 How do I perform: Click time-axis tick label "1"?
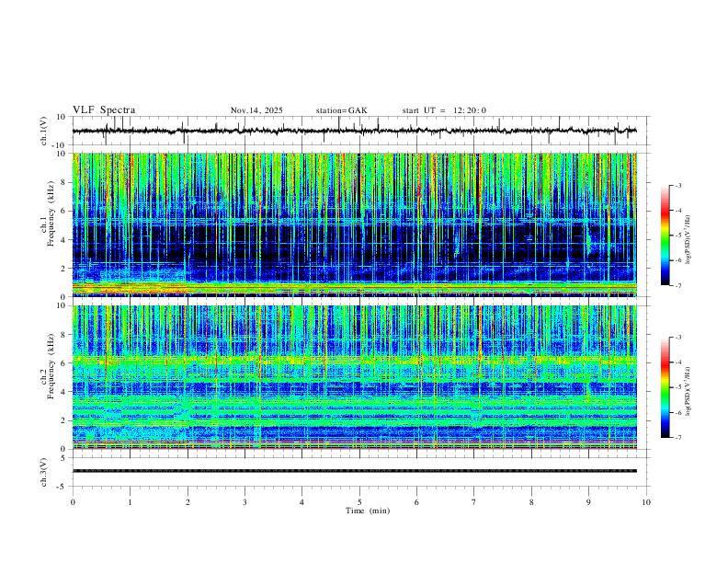[x=130, y=502]
